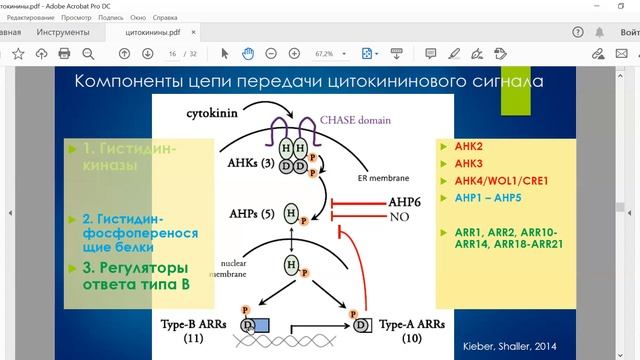
Task: Click the page number field
Action: tap(173, 54)
